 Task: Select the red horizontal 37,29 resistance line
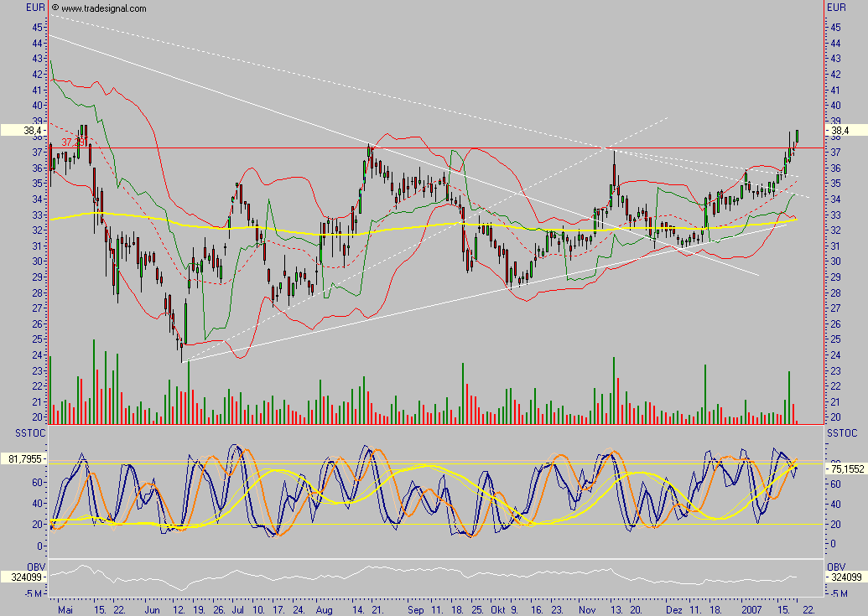435,148
